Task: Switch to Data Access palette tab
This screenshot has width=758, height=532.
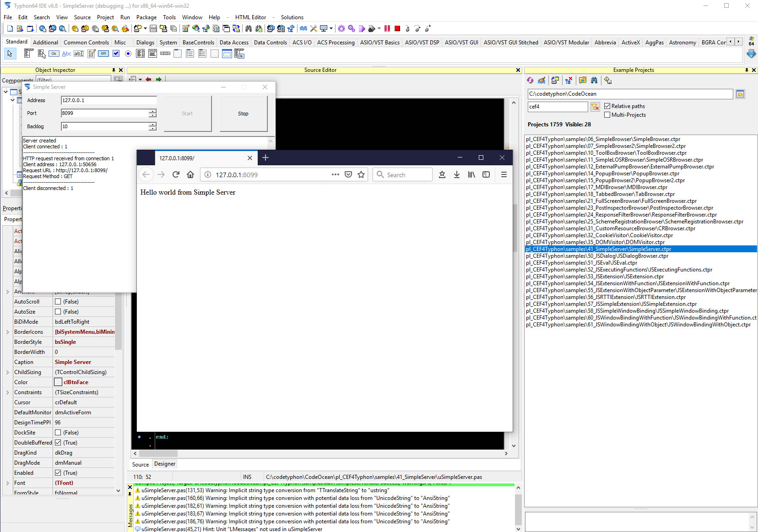Action: click(234, 43)
